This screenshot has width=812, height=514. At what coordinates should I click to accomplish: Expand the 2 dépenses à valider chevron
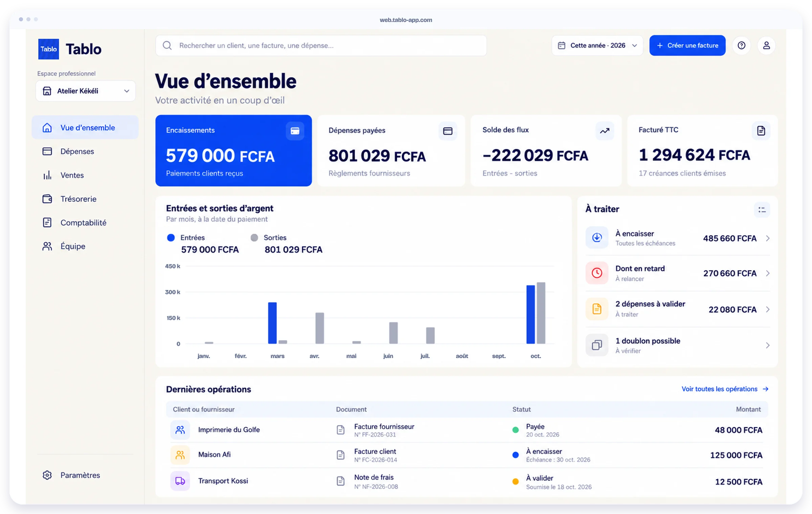click(x=768, y=309)
